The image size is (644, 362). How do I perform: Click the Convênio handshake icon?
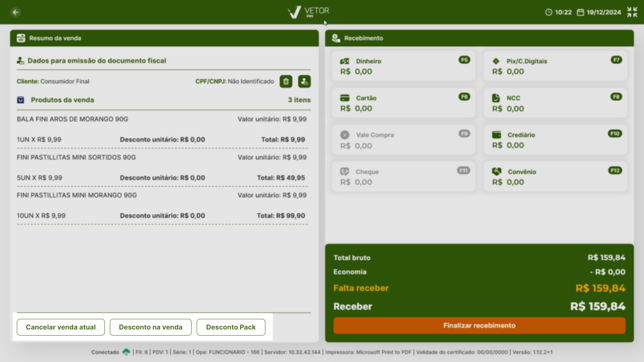tap(496, 172)
